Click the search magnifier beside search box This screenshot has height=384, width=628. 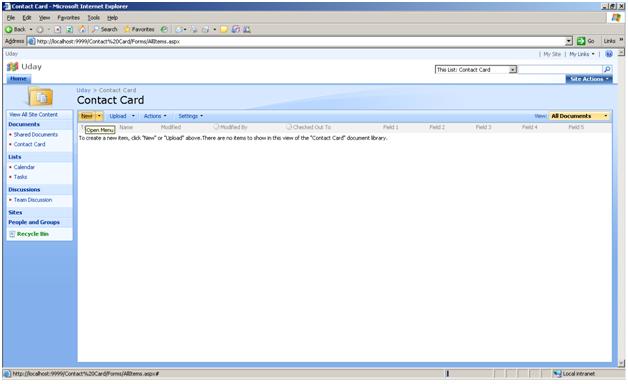click(x=607, y=69)
